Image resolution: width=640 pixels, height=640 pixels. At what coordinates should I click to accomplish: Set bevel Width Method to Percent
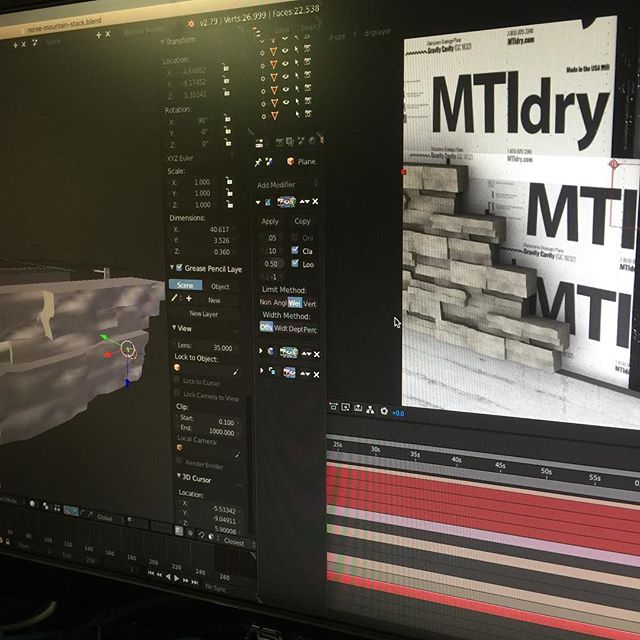point(310,329)
